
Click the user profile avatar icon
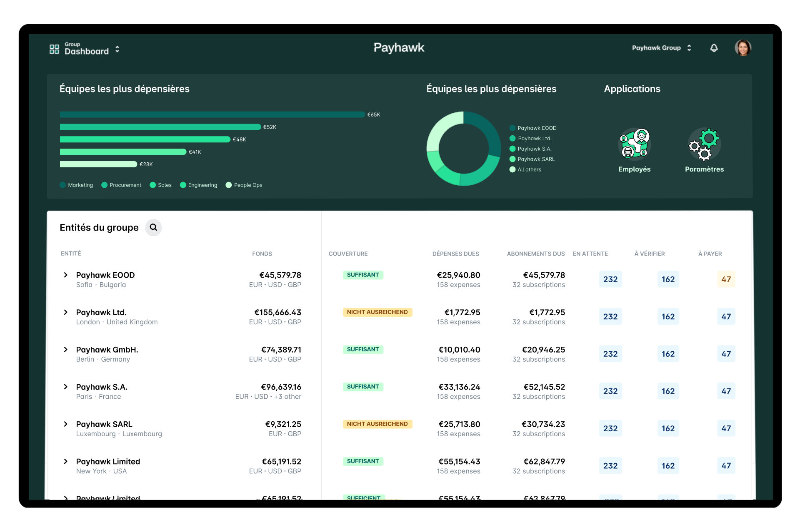(742, 48)
